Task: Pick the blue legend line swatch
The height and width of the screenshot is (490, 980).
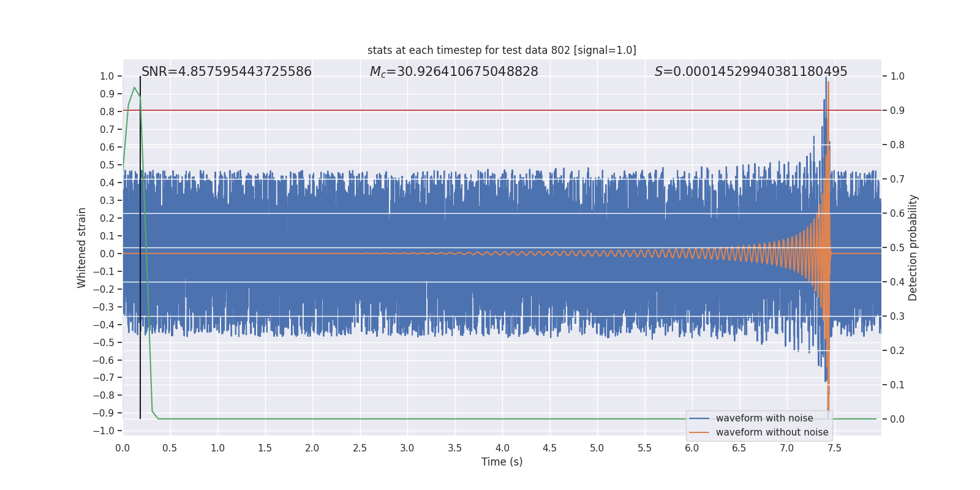Action: (699, 418)
